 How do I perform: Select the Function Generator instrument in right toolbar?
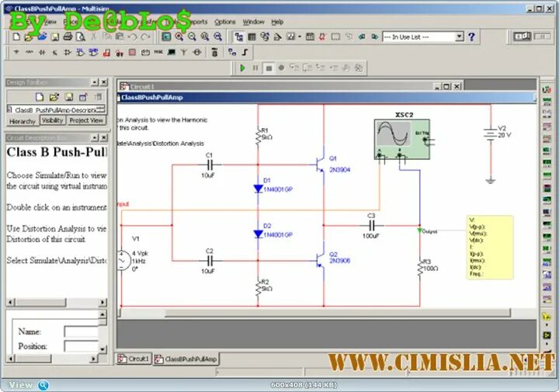(547, 102)
